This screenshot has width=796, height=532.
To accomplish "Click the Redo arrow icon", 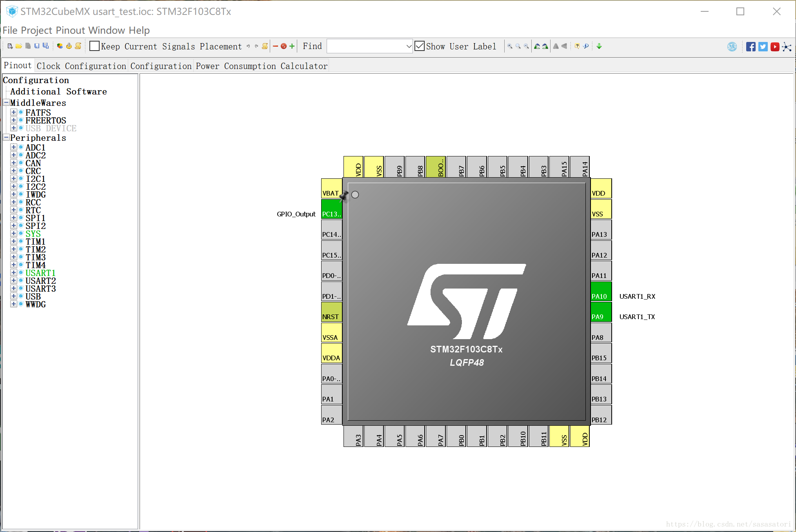I will pos(256,46).
